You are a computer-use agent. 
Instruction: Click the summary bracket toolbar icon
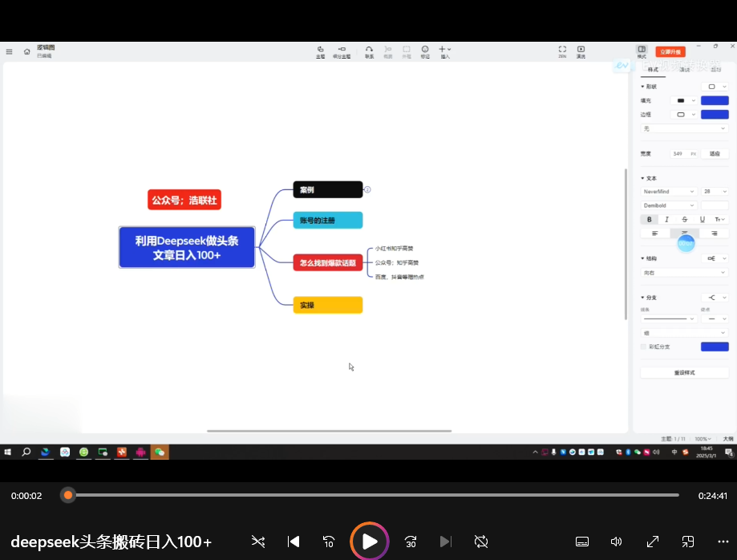click(x=388, y=51)
